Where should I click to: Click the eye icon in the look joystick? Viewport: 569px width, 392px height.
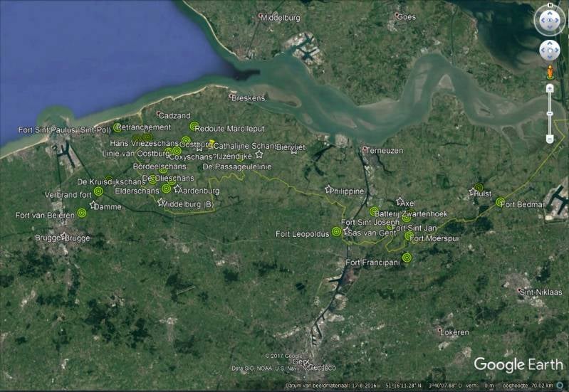(550, 21)
